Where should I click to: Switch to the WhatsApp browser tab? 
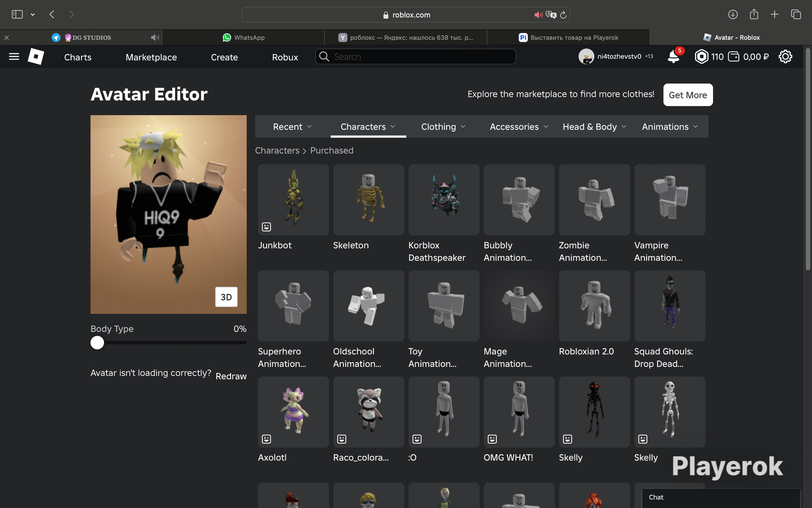pyautogui.click(x=244, y=37)
